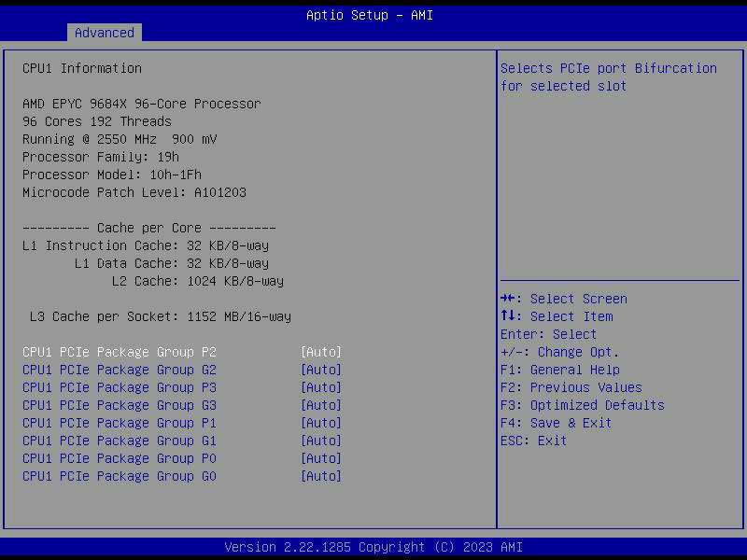747x560 pixels.
Task: Click "AMD EPYC 9684X 96-Core Processor" text
Action: (x=142, y=104)
